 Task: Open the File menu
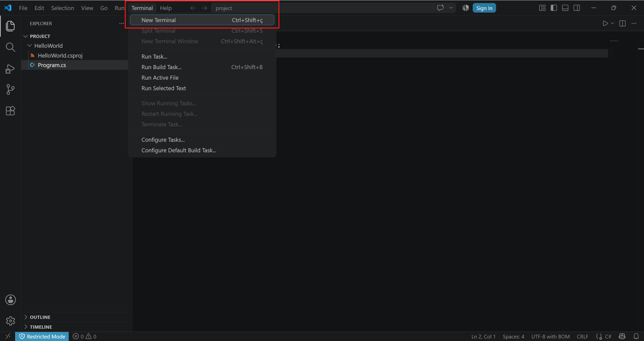(23, 8)
